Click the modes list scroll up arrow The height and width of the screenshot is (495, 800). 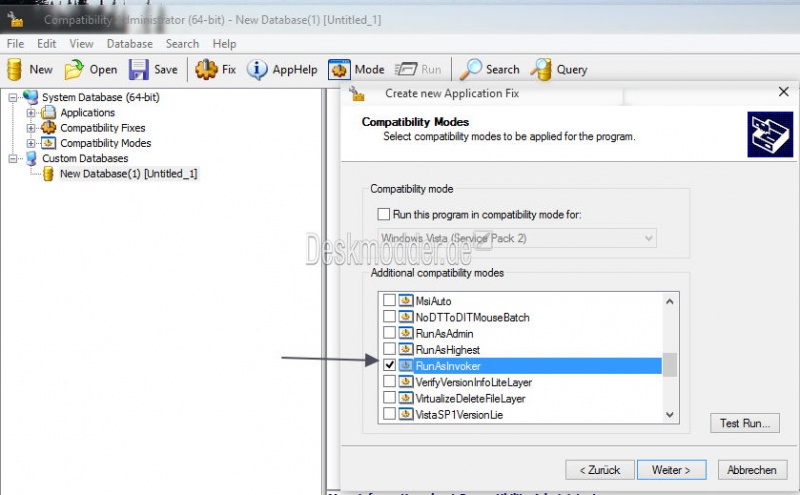point(670,302)
